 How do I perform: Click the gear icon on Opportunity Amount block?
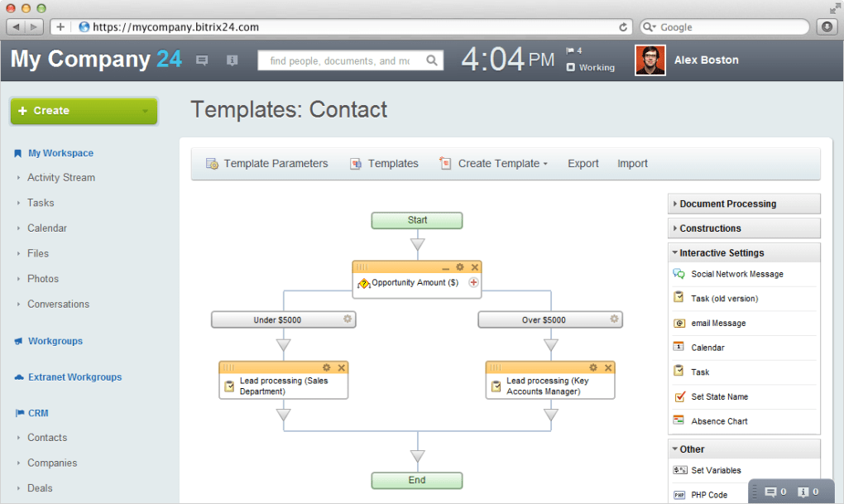click(x=460, y=267)
